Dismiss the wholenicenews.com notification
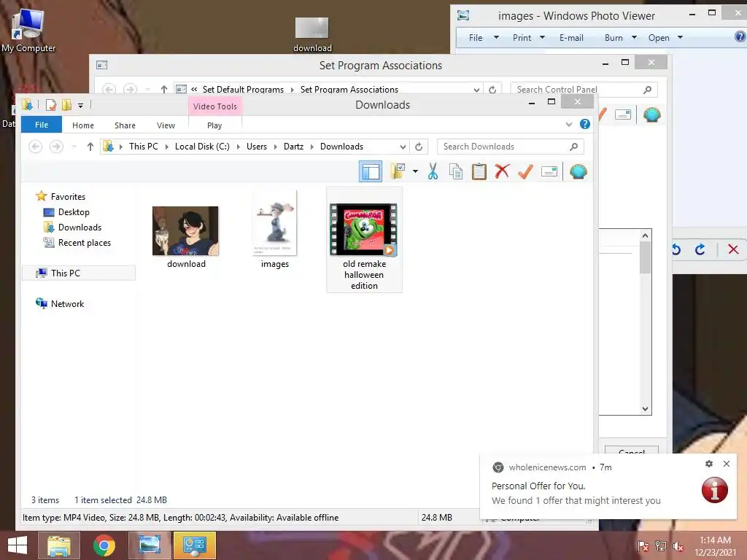This screenshot has width=747, height=560. pos(727,463)
